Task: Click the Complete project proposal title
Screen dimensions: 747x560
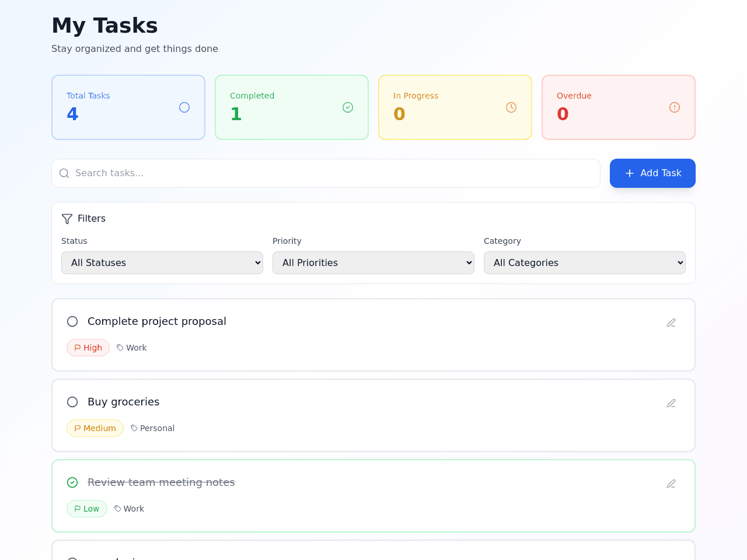Action: [157, 321]
